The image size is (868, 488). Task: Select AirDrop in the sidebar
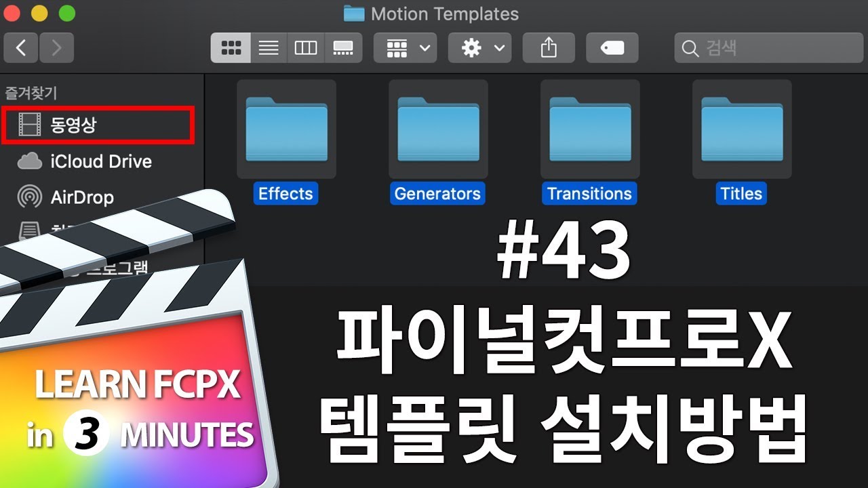tap(82, 197)
